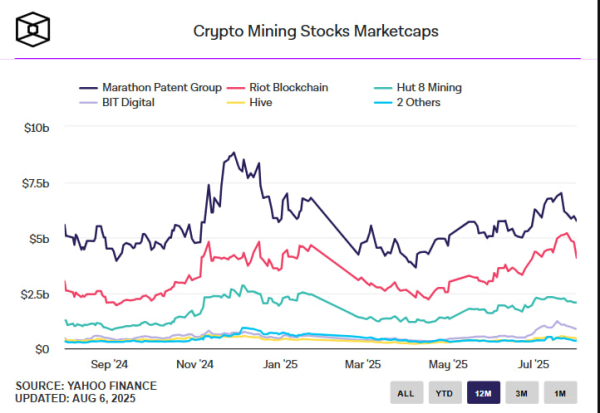Image resolution: width=600 pixels, height=413 pixels.
Task: Toggle BIT Digital legend entry
Action: click(x=117, y=103)
